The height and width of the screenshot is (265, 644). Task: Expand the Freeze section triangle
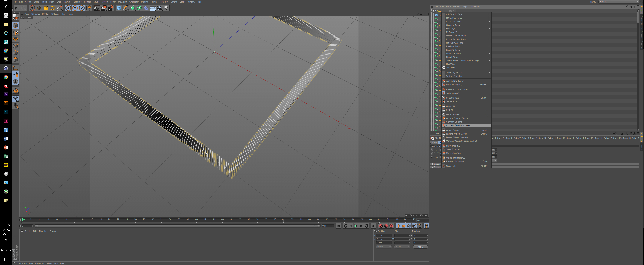(x=433, y=167)
